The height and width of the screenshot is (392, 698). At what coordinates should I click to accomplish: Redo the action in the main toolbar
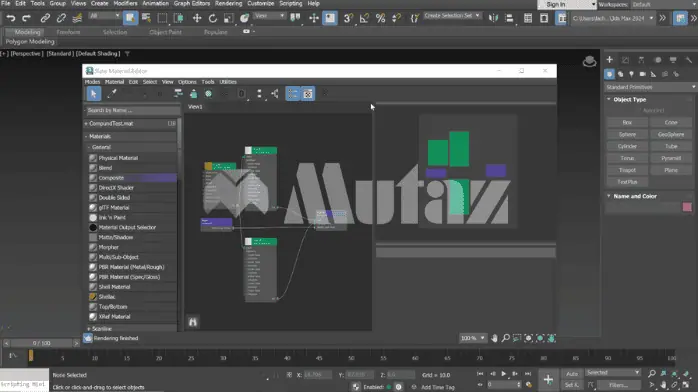[27, 18]
